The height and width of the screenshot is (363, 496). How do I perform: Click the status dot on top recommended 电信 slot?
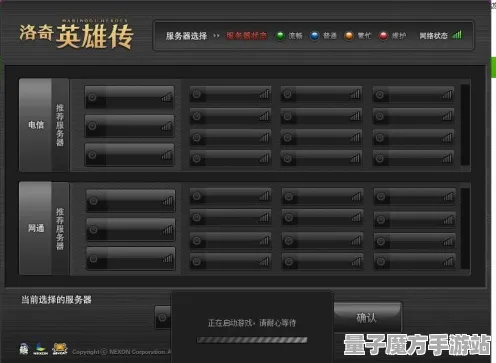coord(92,97)
